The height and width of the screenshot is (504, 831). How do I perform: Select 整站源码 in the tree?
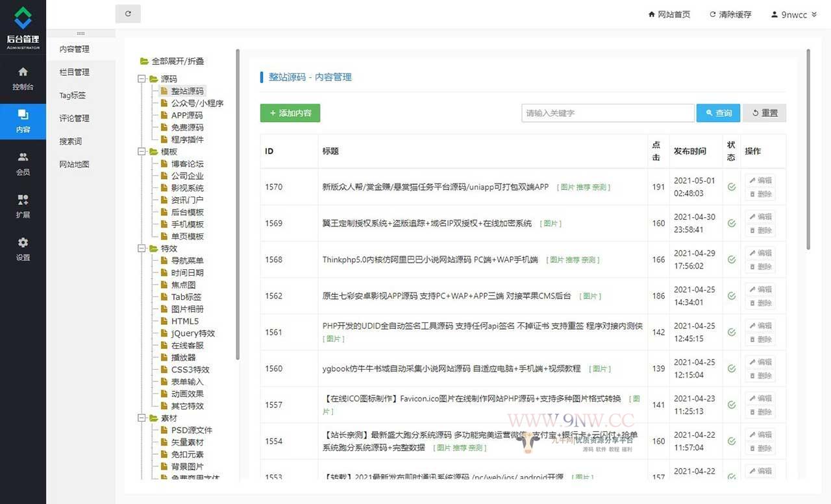(187, 91)
